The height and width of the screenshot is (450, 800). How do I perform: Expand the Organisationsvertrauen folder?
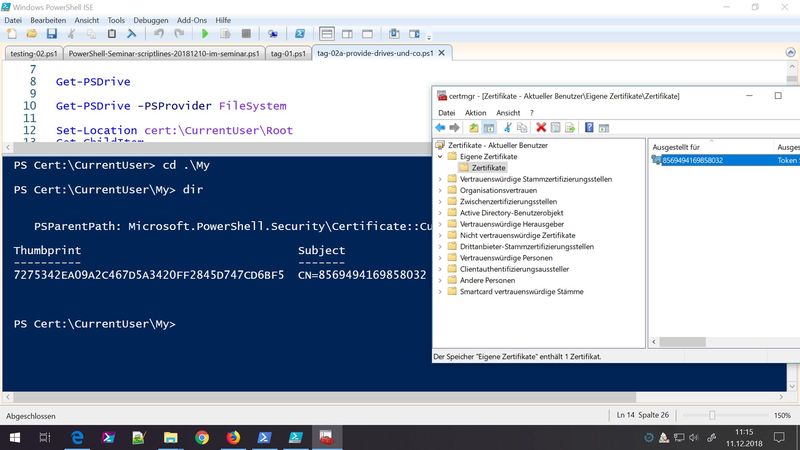440,190
